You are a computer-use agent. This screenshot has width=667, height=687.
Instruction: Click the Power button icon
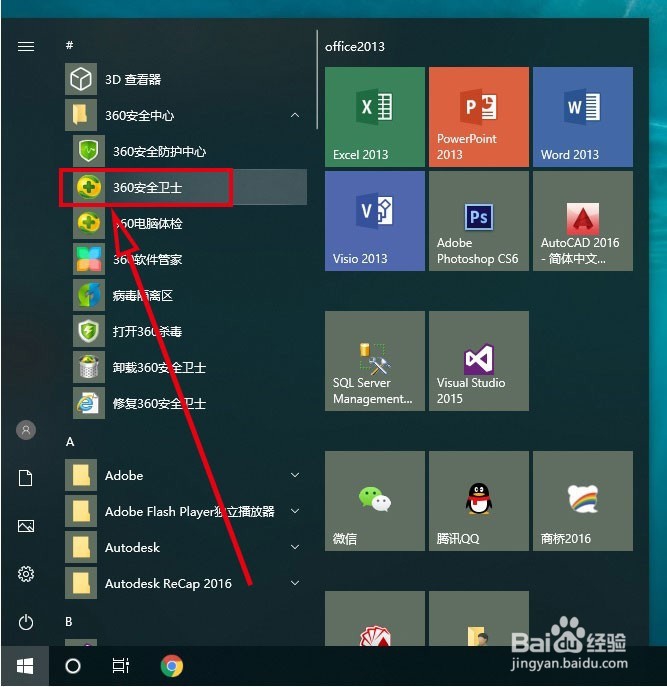[26, 622]
